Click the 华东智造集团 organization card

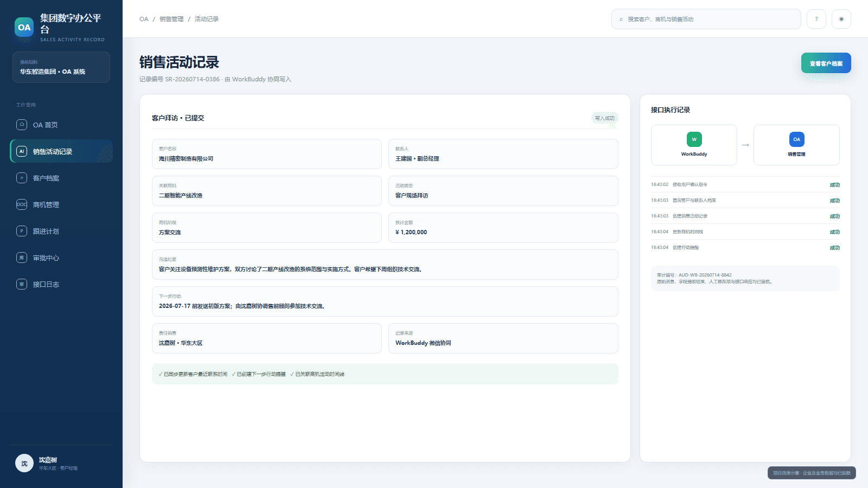pos(61,67)
